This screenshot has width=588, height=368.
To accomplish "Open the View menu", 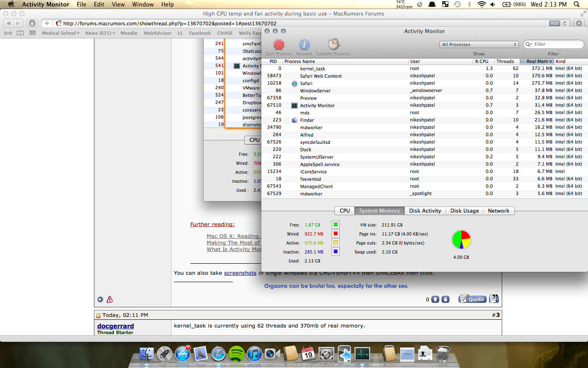I will 118,4.
